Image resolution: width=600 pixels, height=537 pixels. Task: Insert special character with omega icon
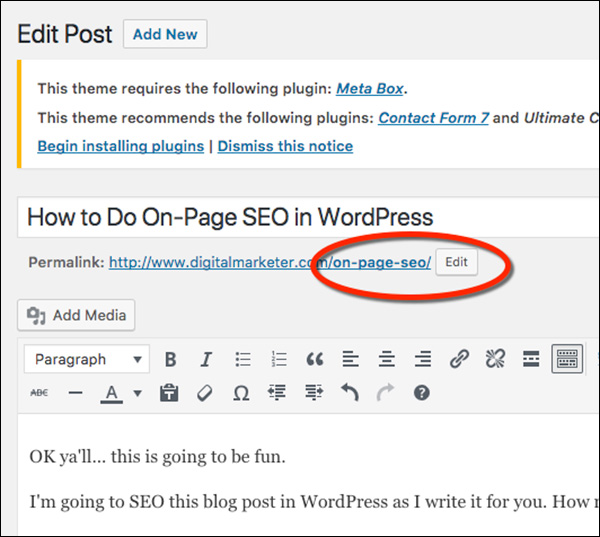[241, 393]
